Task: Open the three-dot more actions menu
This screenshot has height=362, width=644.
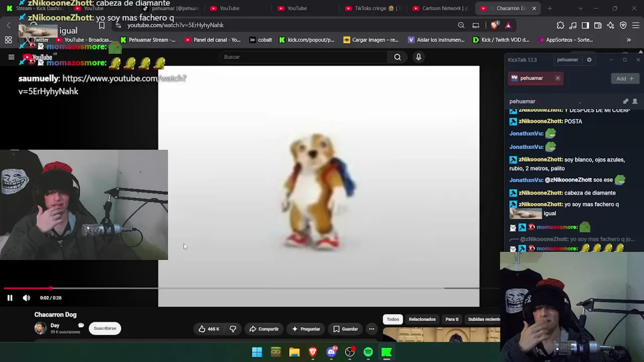Action: [371, 329]
